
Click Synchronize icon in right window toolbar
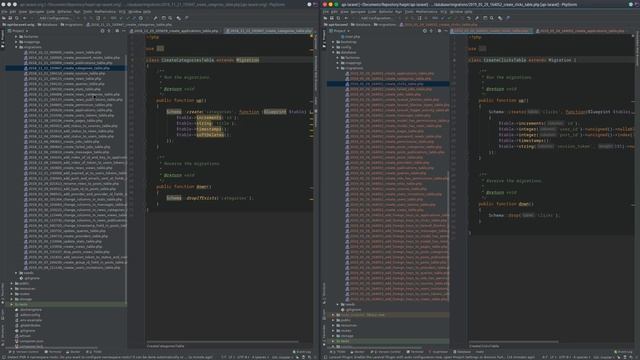[338, 18]
